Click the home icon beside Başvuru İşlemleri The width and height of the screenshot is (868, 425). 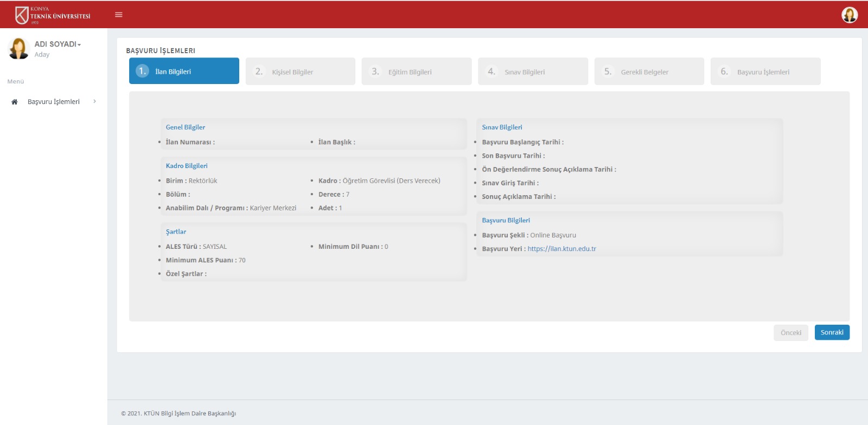15,102
